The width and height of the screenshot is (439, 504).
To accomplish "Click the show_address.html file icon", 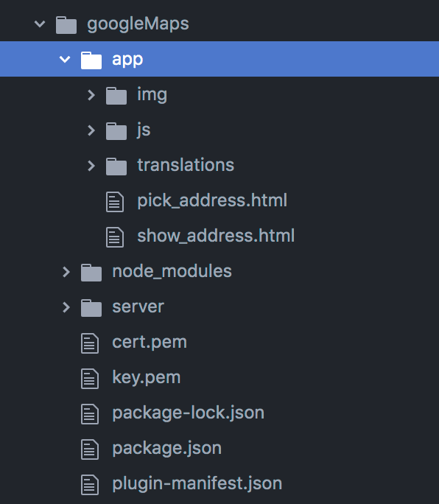I will click(x=115, y=237).
